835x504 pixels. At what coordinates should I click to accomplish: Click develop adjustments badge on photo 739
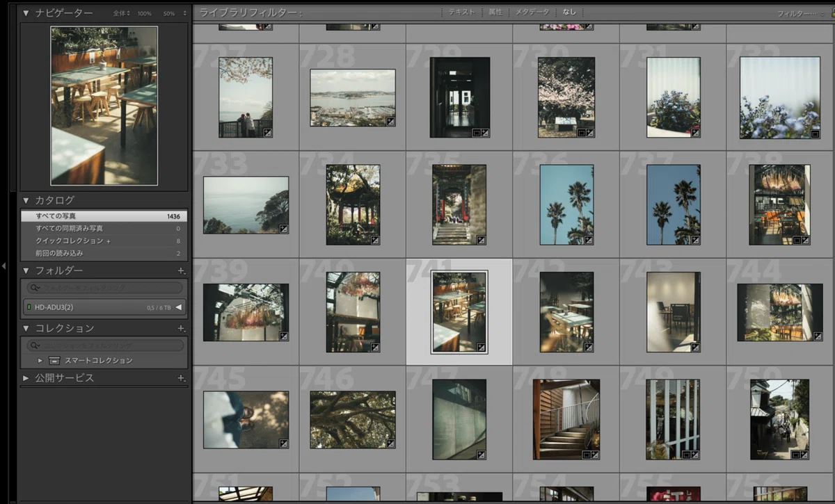coord(283,336)
